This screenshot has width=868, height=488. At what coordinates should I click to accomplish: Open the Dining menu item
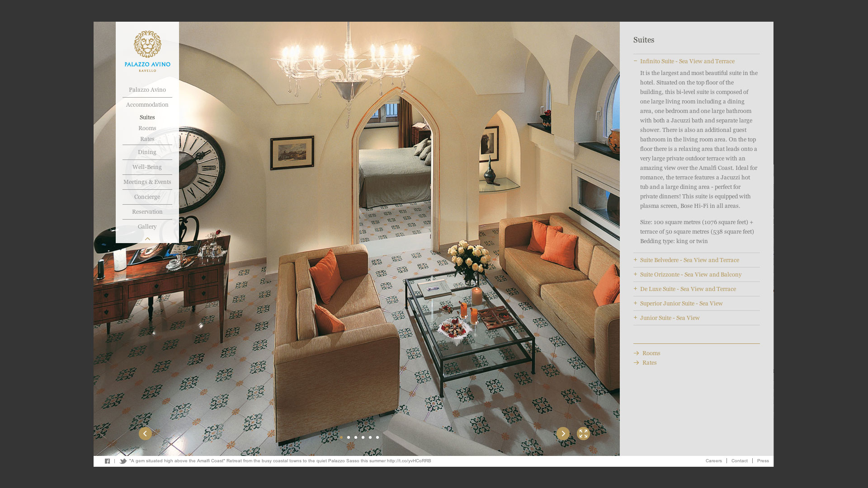pyautogui.click(x=147, y=152)
